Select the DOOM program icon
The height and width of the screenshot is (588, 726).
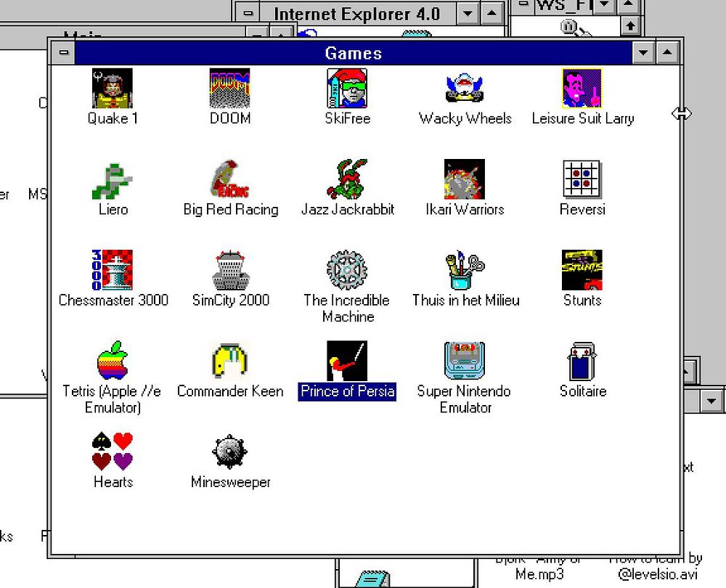(x=229, y=88)
